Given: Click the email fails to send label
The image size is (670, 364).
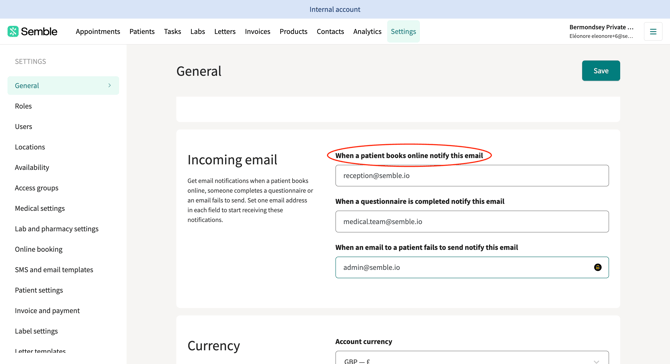Looking at the screenshot, I should 426,247.
